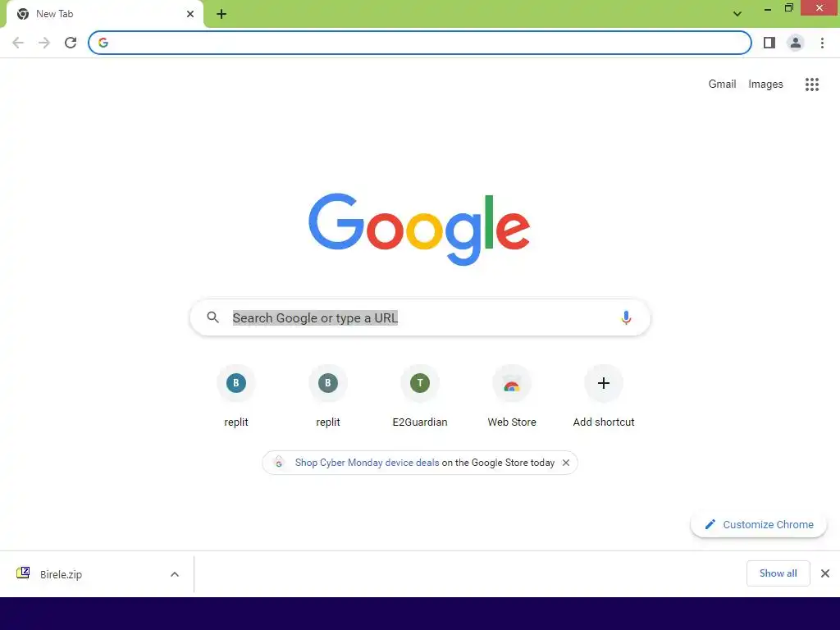Open the second replit shortcut with the gray icon

coord(328,383)
